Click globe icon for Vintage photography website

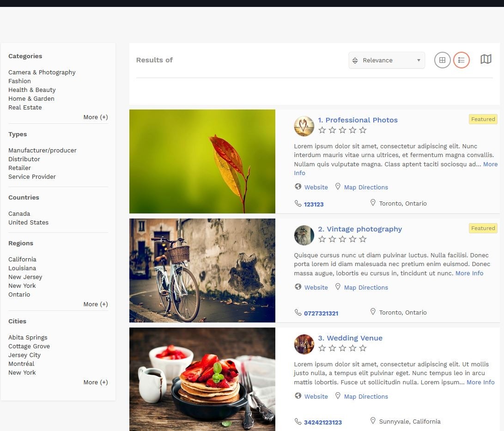(x=298, y=287)
